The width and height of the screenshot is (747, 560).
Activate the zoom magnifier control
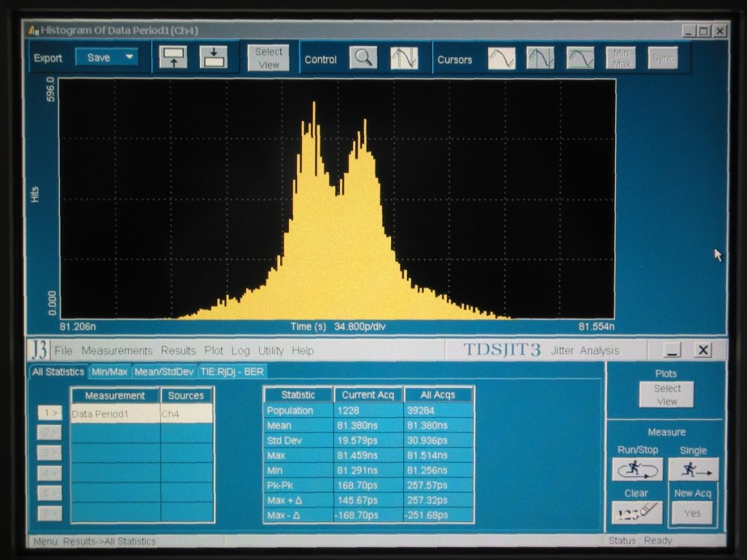pos(363,58)
